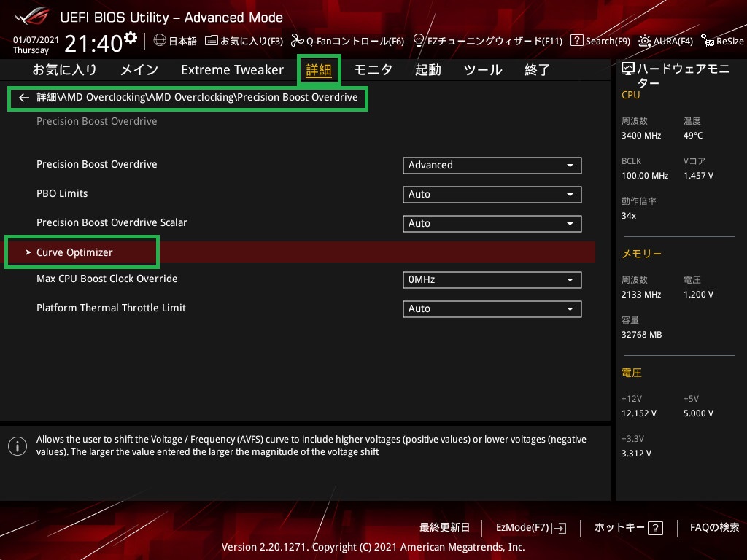Click the Max CPU Boost Clock Override label

[107, 279]
